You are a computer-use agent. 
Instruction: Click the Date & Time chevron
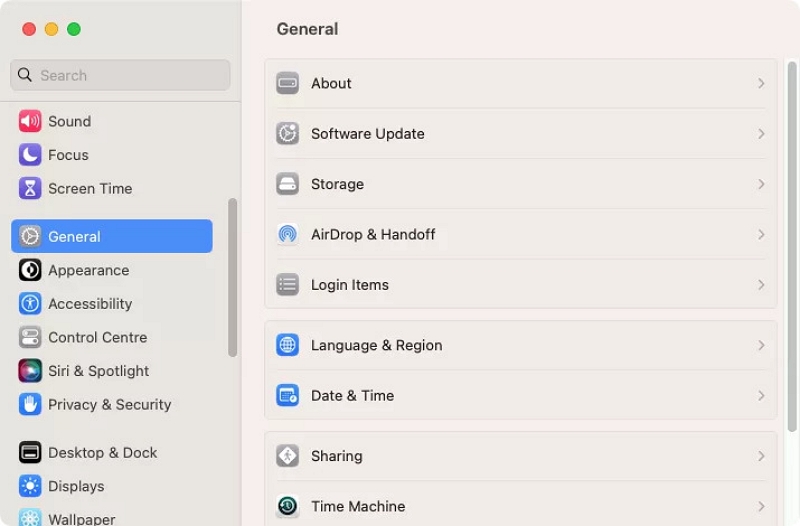coord(761,396)
